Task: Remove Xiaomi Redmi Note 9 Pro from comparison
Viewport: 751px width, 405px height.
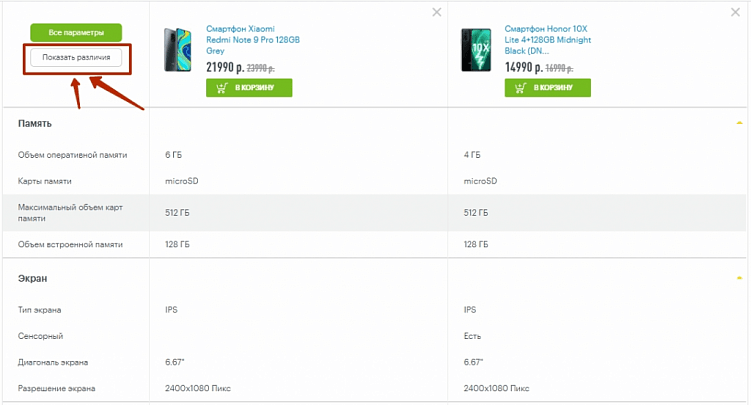Action: (436, 12)
